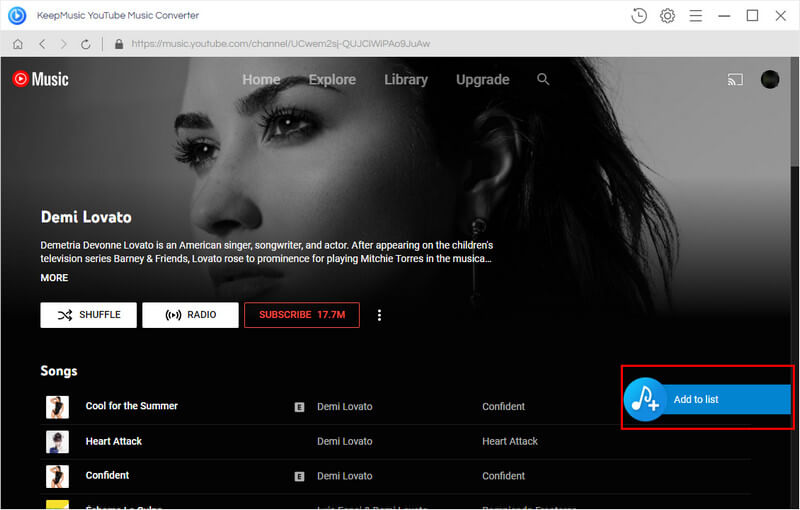Go to home page via house icon
This screenshot has width=800, height=510.
click(18, 44)
